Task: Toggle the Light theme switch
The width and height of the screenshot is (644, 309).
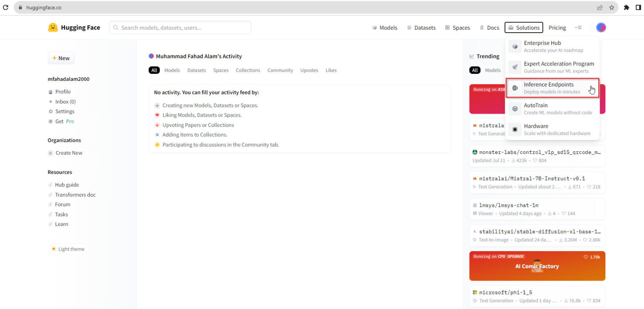Action: point(68,249)
